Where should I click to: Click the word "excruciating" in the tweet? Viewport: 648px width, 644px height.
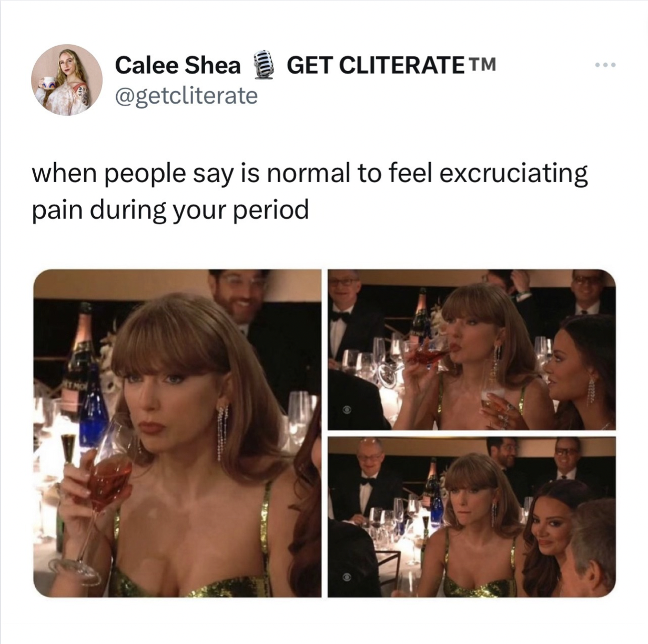point(513,175)
